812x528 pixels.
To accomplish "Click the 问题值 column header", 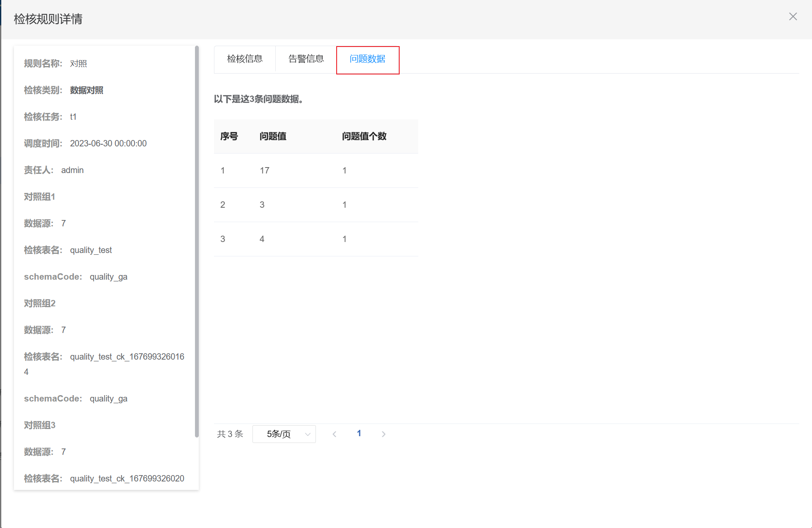I will [x=273, y=136].
